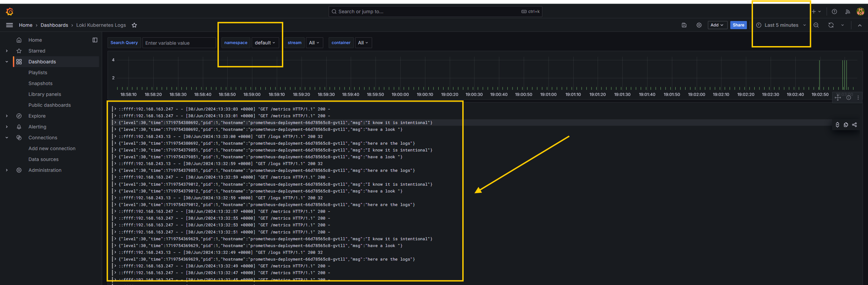Go to Home in the breadcrumb
The width and height of the screenshot is (868, 285).
pos(26,25)
